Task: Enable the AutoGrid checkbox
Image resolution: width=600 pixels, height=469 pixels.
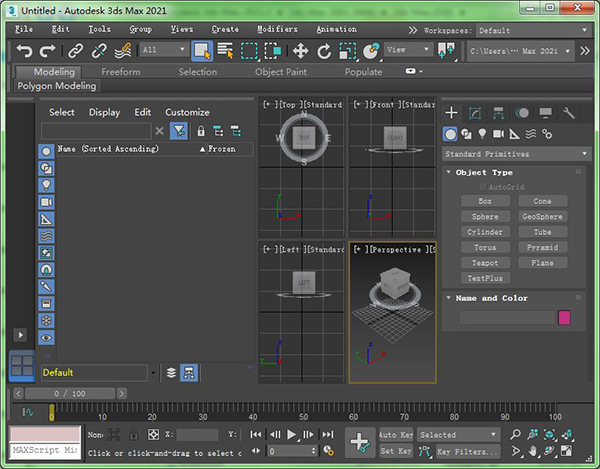Action: click(x=483, y=187)
